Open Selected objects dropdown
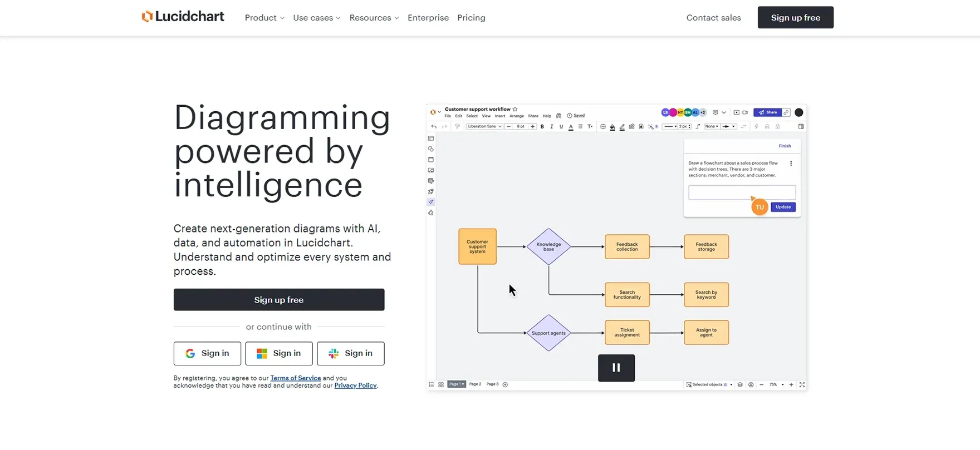980x450 pixels. (x=709, y=384)
